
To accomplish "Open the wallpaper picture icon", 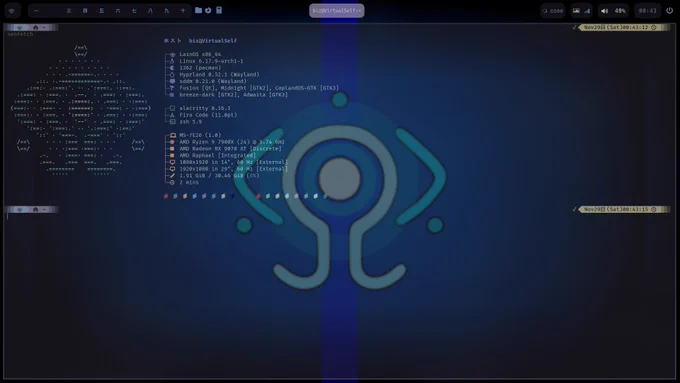I will pos(576,11).
